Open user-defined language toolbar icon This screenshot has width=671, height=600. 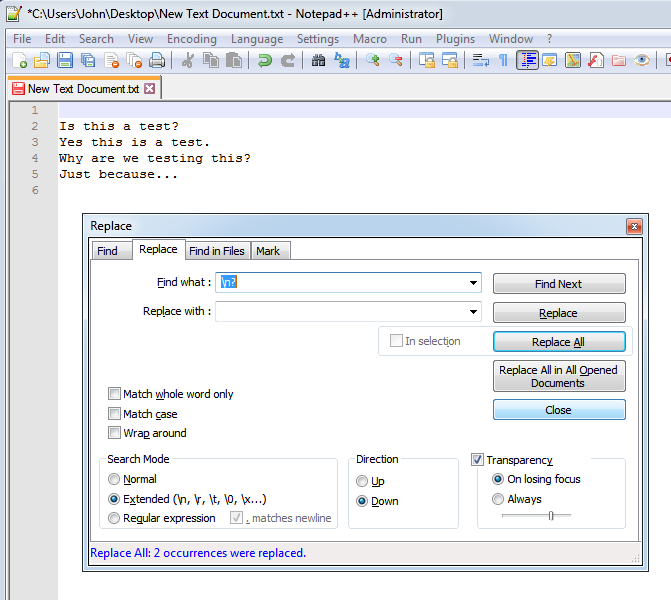[x=550, y=60]
